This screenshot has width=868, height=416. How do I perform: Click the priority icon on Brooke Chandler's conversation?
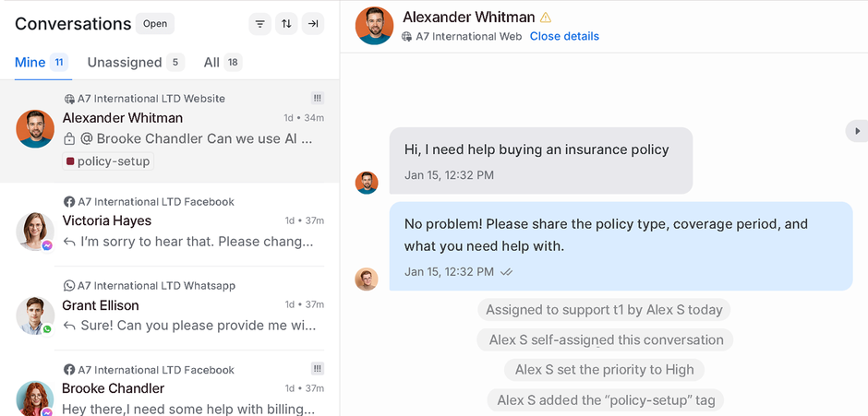318,369
